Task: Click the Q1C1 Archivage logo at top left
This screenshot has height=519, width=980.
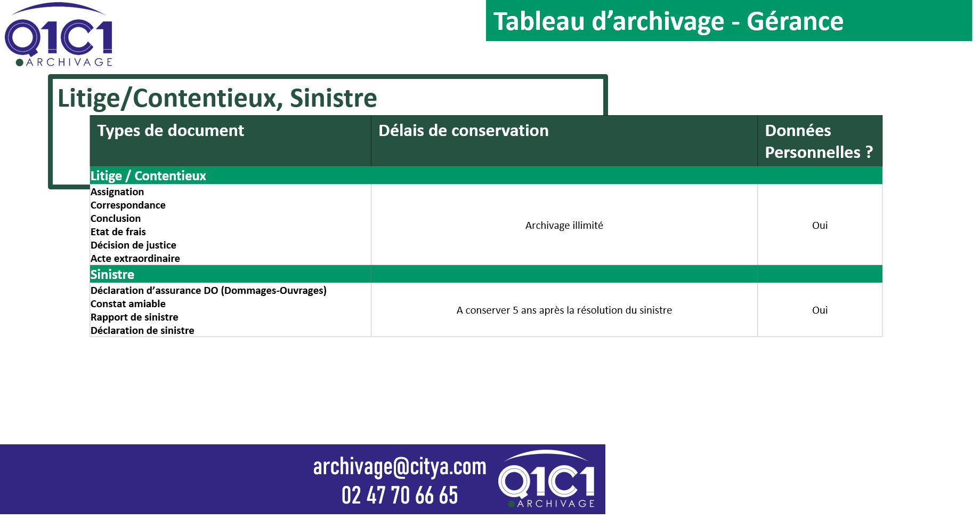Action: (x=59, y=36)
